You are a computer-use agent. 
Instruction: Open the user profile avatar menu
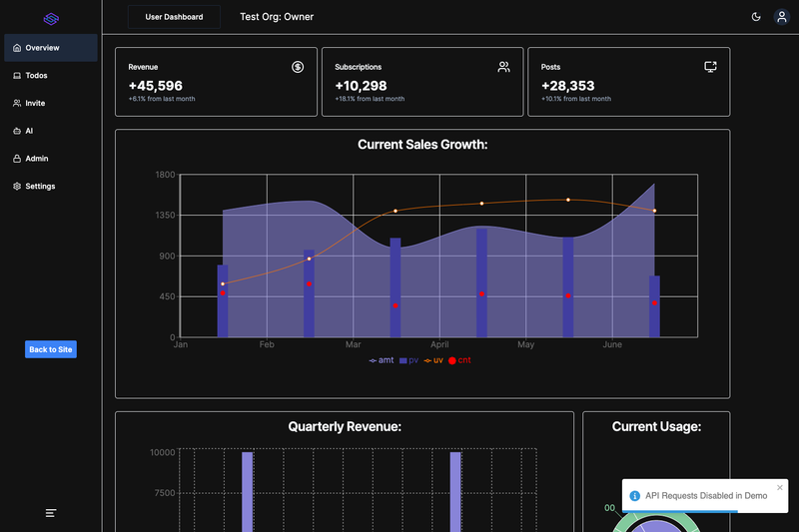pyautogui.click(x=782, y=17)
